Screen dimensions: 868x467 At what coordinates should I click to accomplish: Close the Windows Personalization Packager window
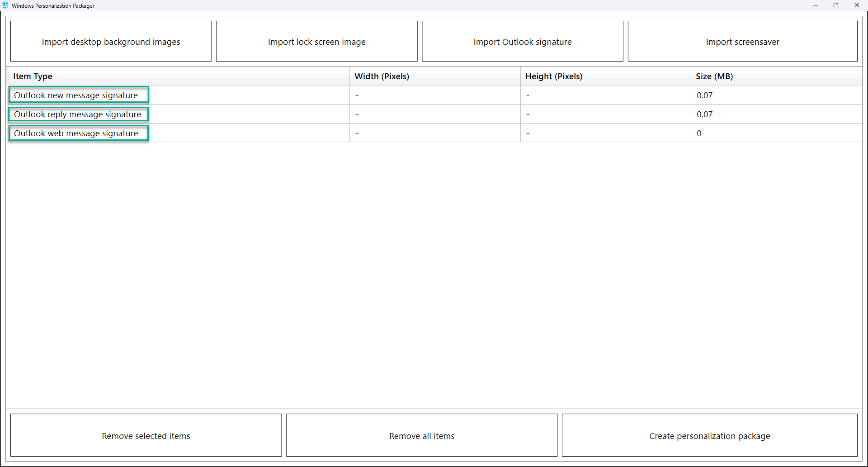(x=857, y=5)
